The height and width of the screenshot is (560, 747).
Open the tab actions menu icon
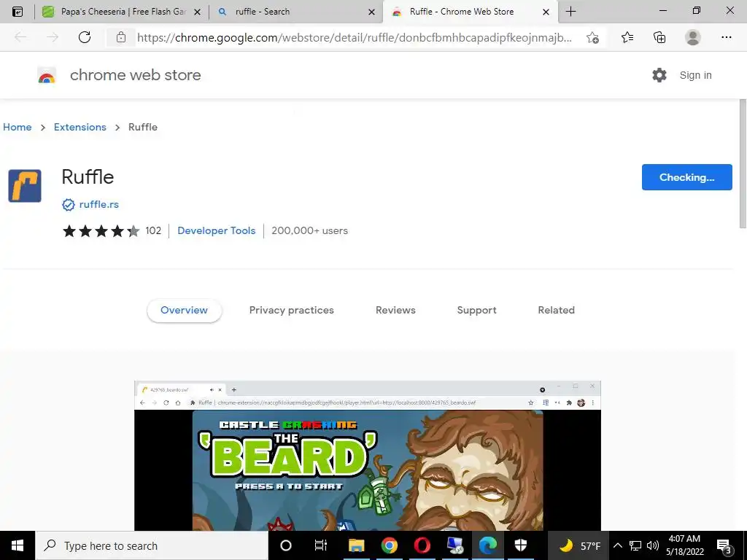(x=18, y=12)
